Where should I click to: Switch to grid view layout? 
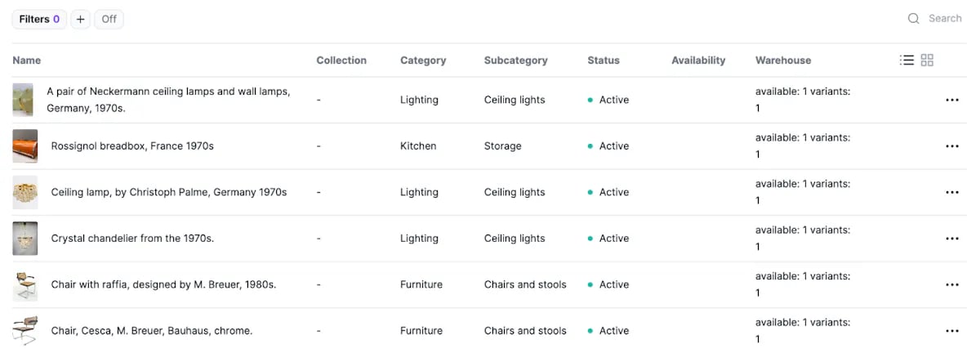[927, 60]
